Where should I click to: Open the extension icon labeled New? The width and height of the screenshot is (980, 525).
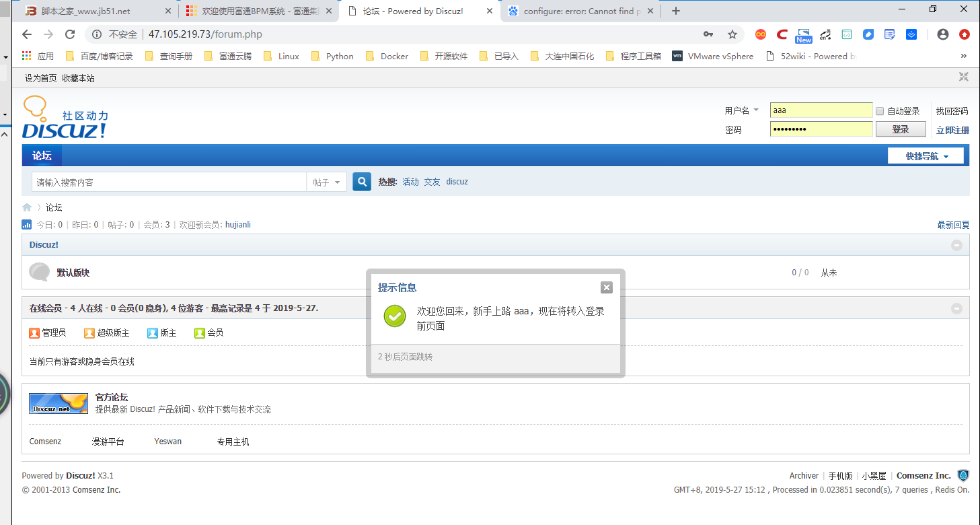804,35
